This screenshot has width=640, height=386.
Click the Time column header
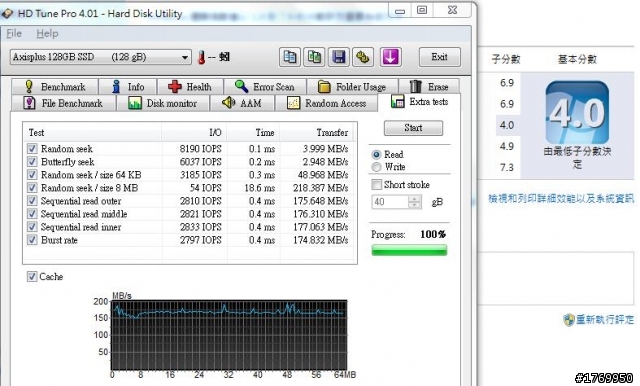coord(253,133)
